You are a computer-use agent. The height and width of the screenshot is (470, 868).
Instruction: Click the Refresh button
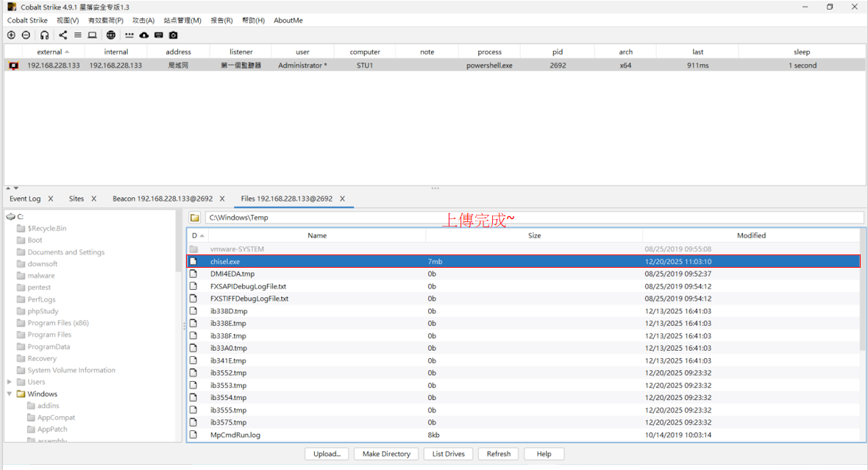coord(498,454)
